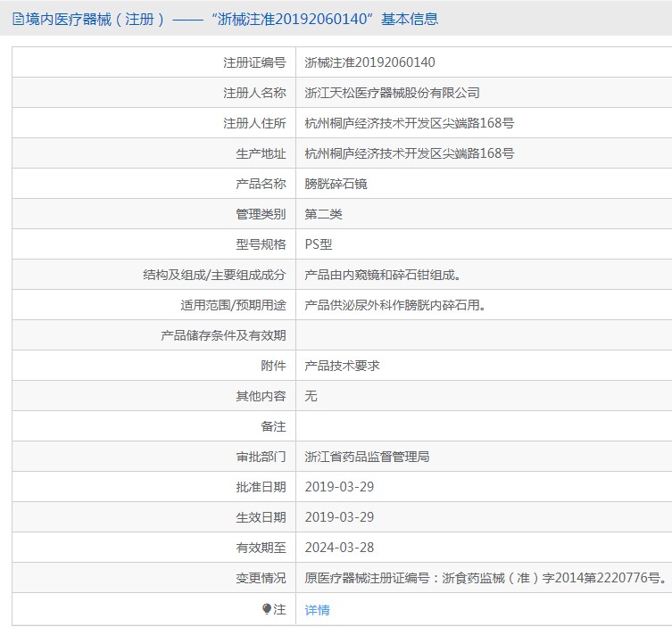This screenshot has width=672, height=635.
Task: Click the 有效期至 row label
Action: pyautogui.click(x=261, y=548)
